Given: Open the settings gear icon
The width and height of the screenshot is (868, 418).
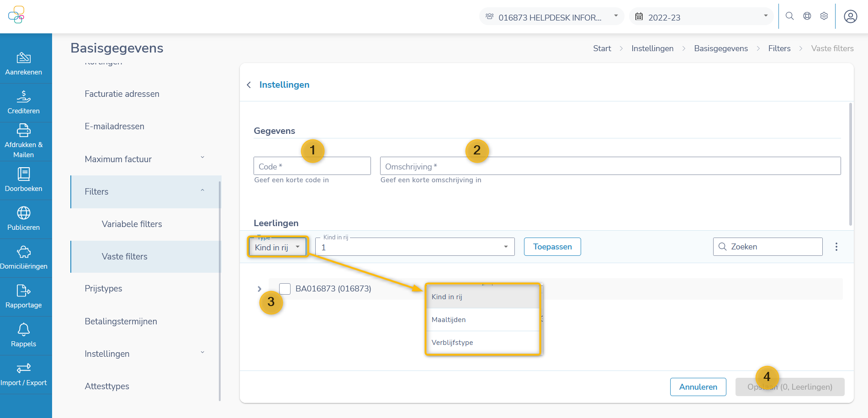Looking at the screenshot, I should [824, 16].
